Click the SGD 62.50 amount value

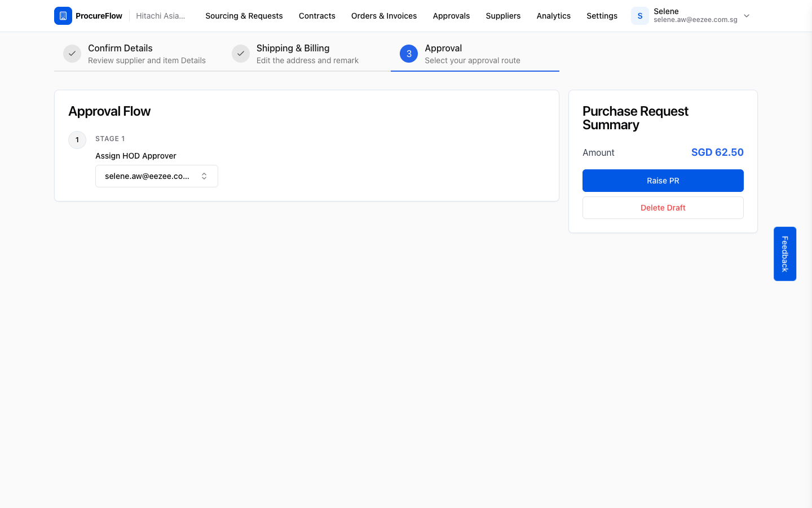coord(717,152)
